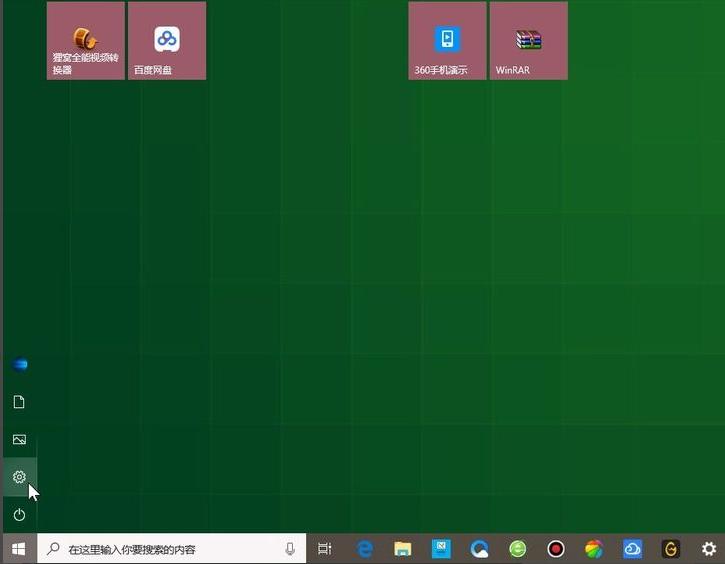Open the Edge browser taskbar icon
The image size is (725, 564).
[480, 549]
